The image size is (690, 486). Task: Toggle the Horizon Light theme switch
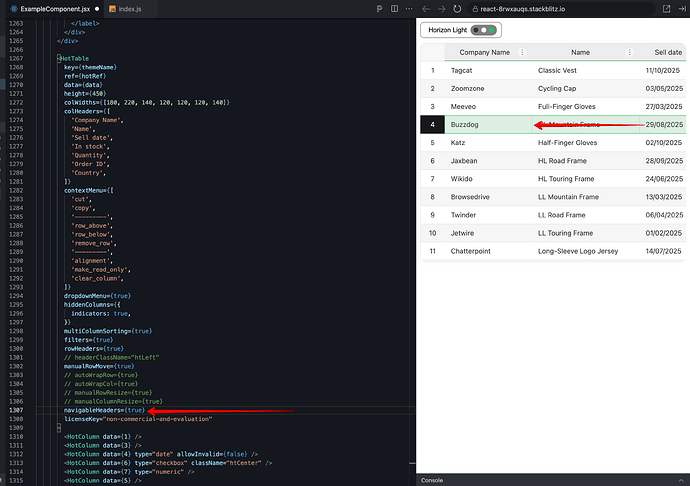pos(484,30)
